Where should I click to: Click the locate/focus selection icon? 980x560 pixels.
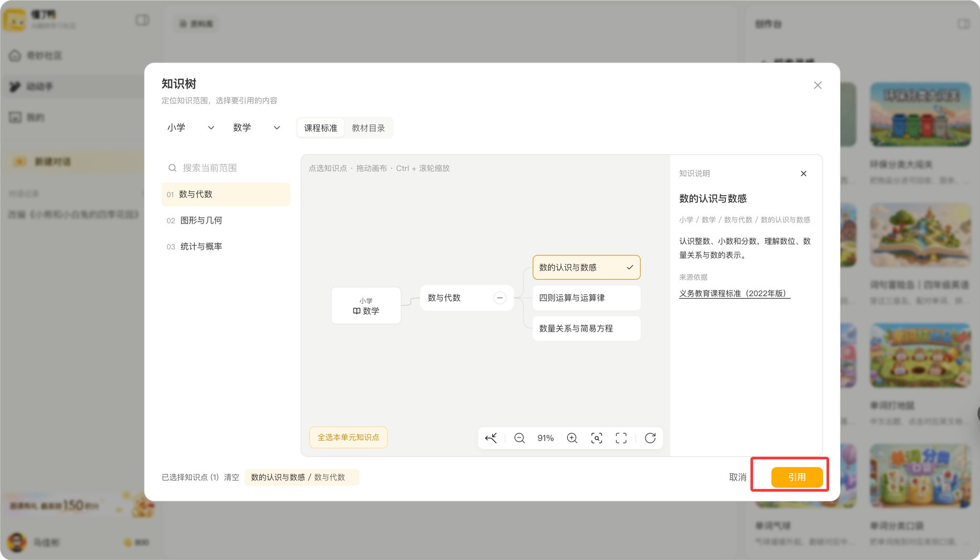click(x=596, y=438)
